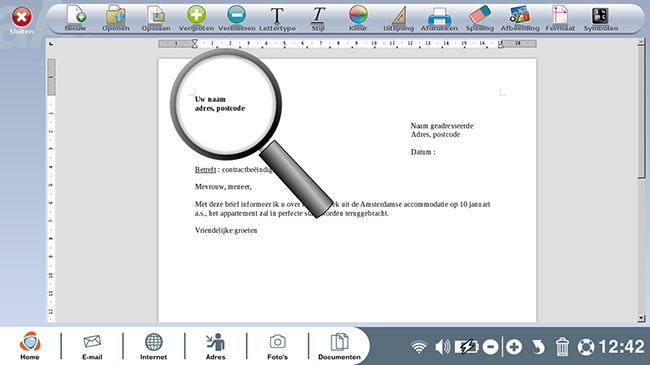The image size is (650, 365).
Task: Click the 12:42 clock
Action: (x=621, y=347)
